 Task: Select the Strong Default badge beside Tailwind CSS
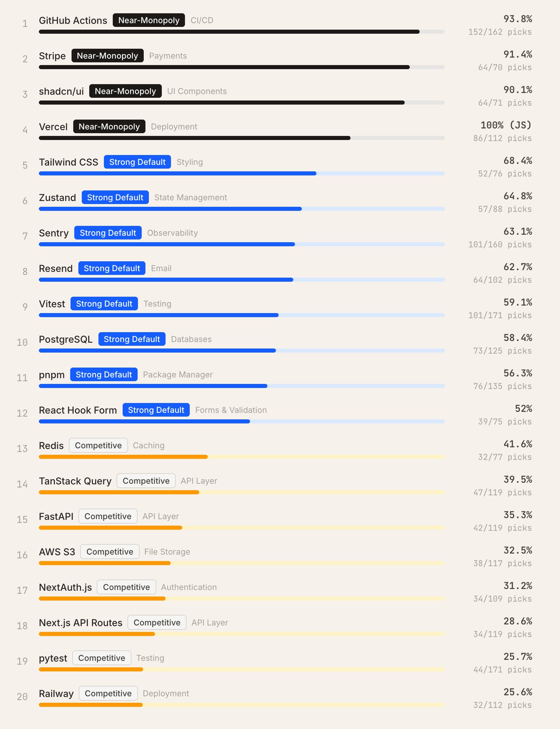(x=137, y=162)
